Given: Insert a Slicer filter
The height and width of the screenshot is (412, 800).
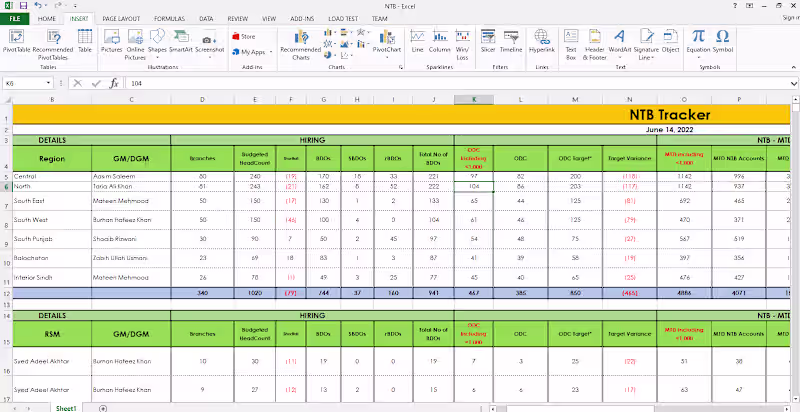Looking at the screenshot, I should (488, 42).
